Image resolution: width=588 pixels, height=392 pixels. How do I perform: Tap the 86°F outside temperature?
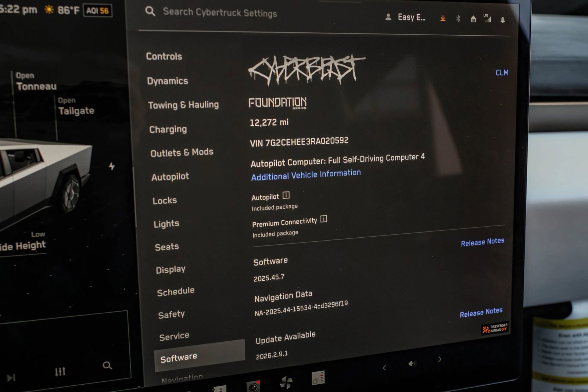pos(68,10)
